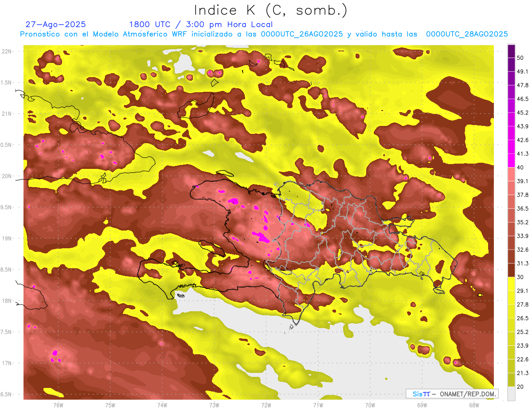Click the latitude axis label '18N'
Screen dimensions: 532x411
click(7, 301)
